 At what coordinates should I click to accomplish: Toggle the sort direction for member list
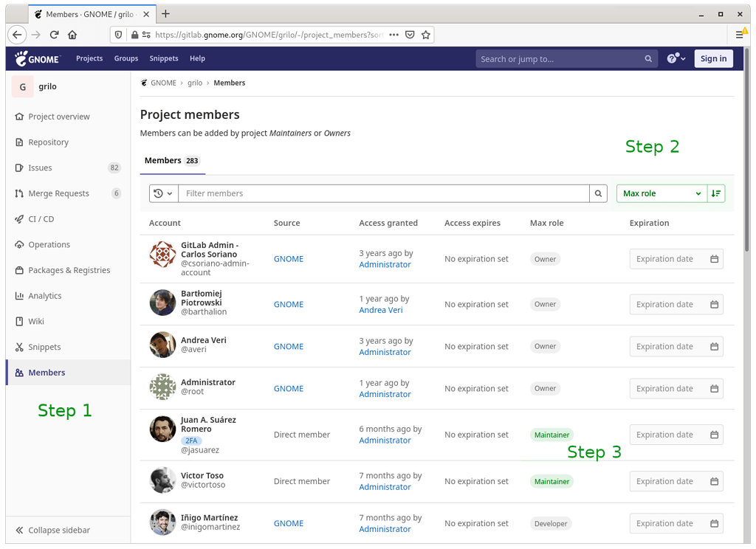pyautogui.click(x=715, y=193)
